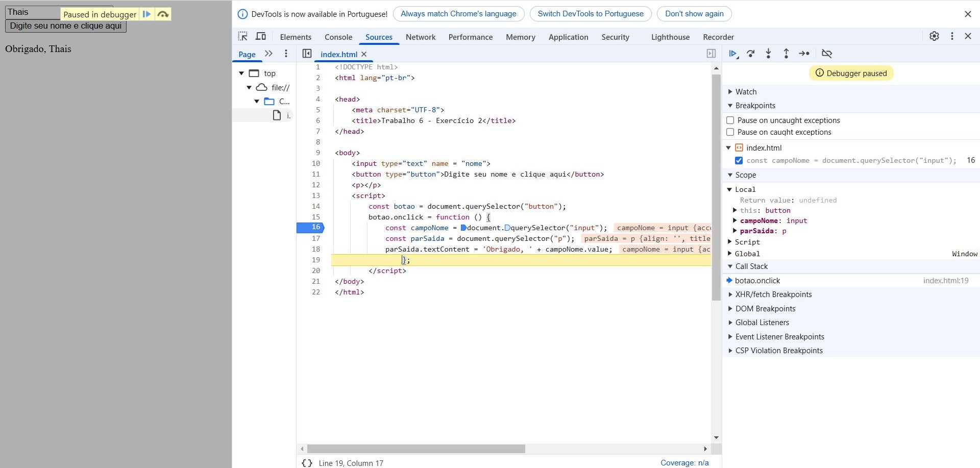Click page button Digite seu nome e clique aqui
This screenshot has width=980, height=468.
66,26
